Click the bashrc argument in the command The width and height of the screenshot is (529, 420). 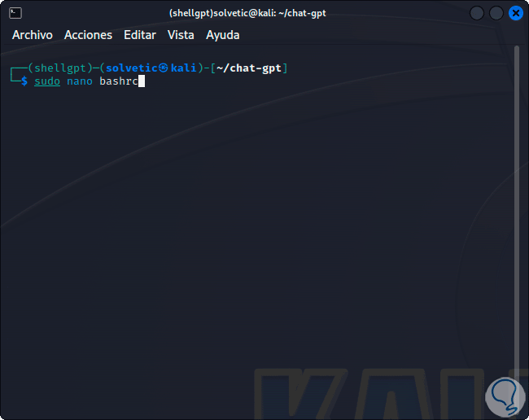[119, 81]
